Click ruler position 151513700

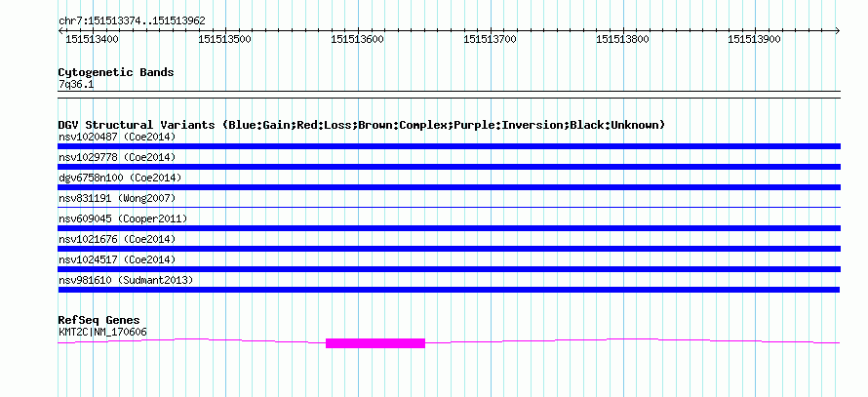coord(490,39)
